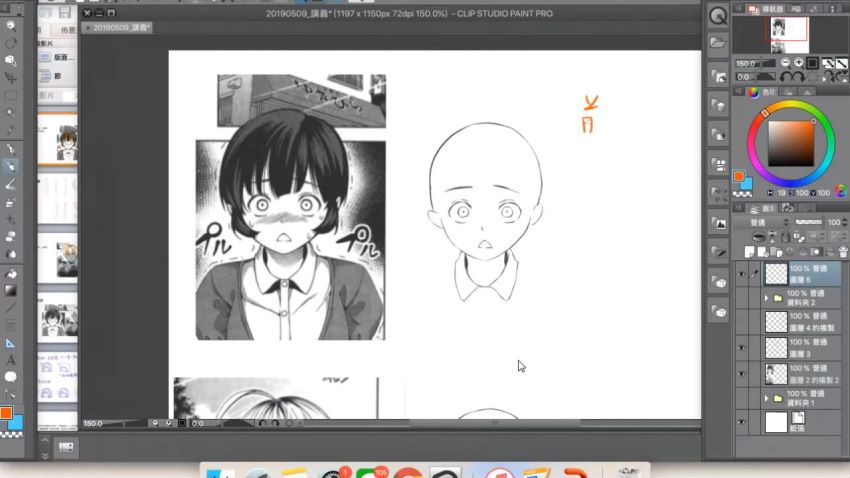Open the girl portrait slide thumbnail

coord(58,139)
